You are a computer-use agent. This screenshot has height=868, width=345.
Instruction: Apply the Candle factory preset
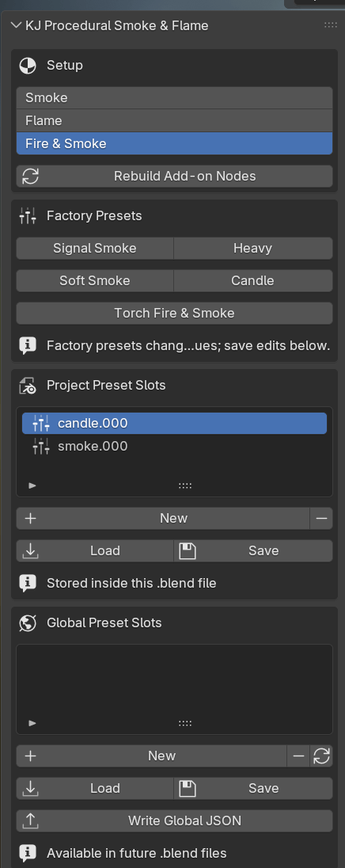click(x=252, y=280)
